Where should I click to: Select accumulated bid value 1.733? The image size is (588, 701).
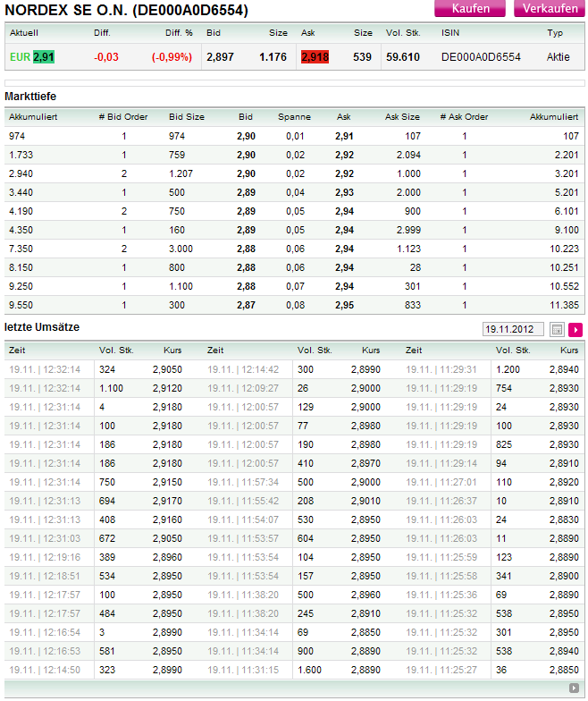[21, 155]
